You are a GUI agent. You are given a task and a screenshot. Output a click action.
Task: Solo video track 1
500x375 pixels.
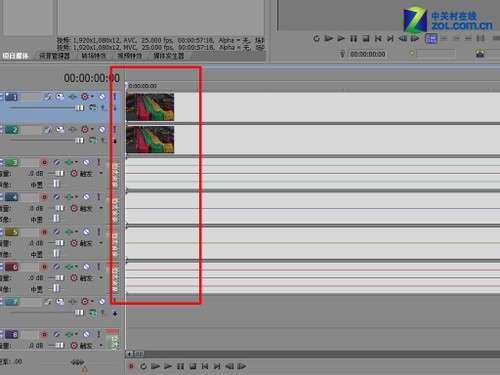click(114, 97)
